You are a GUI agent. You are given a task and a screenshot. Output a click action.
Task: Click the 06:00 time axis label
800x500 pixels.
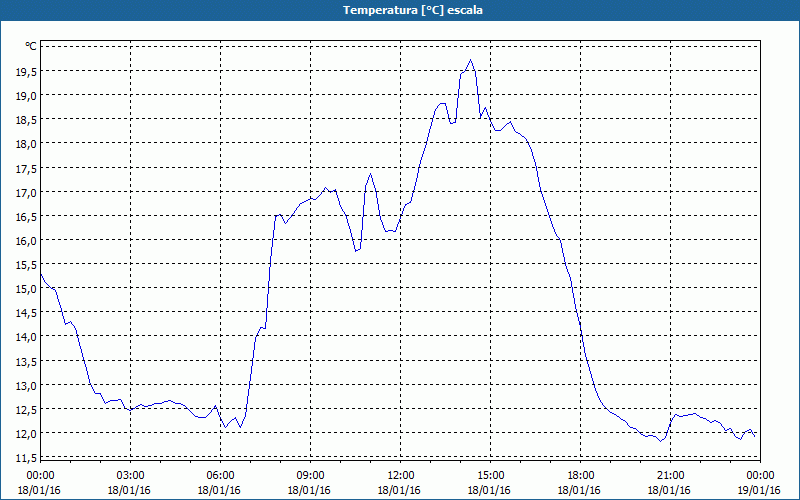point(220,476)
